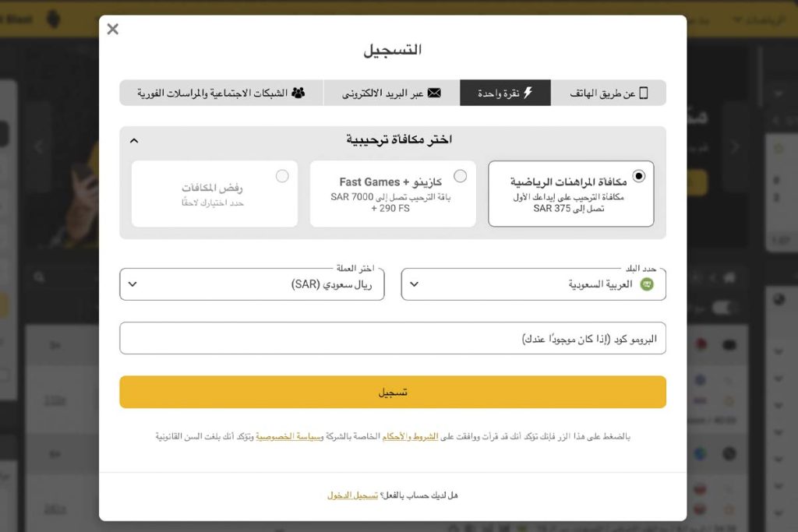This screenshot has height=532, width=798.
Task: Click the lightning bolt one-click icon
Action: (528, 93)
